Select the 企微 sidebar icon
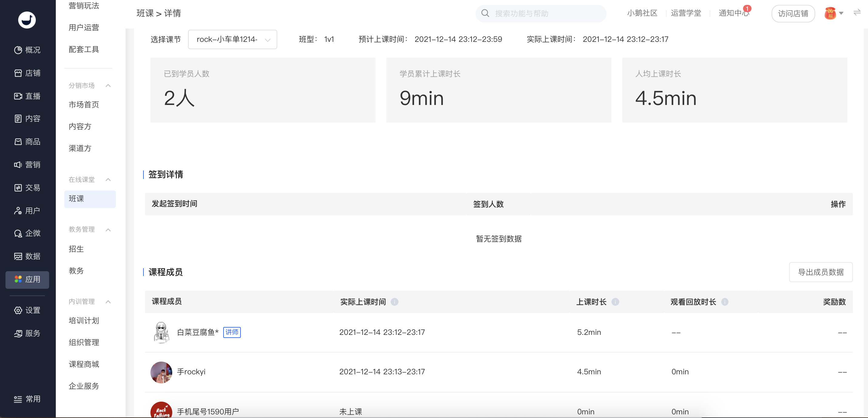The image size is (868, 418). [x=18, y=233]
